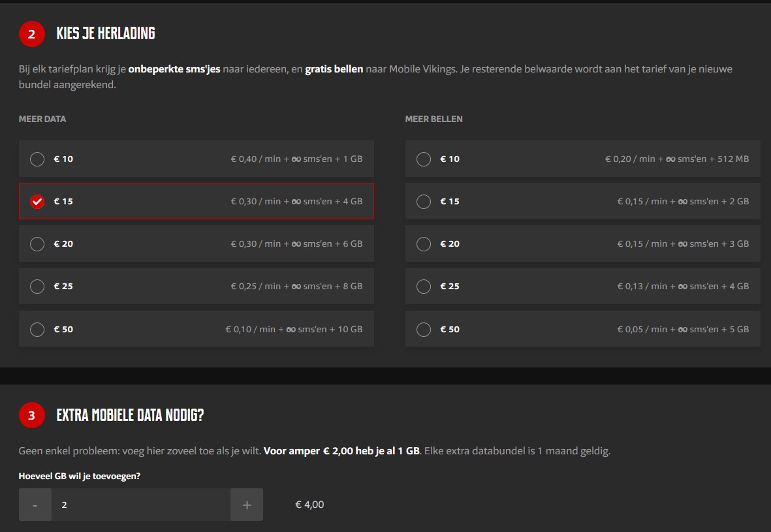Screen dimensions: 771x532
Task: Choose the €20 Meer Data radio option
Action: (37, 243)
